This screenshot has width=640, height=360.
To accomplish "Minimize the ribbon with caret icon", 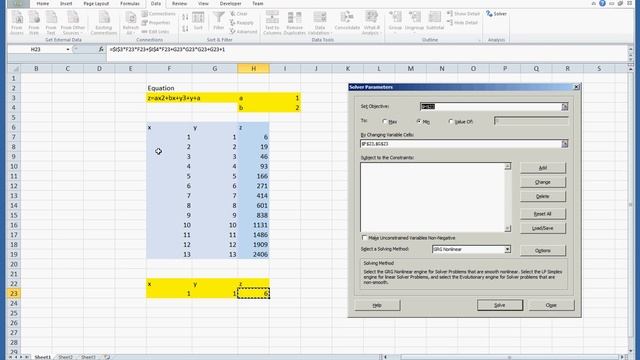I will coord(593,3).
